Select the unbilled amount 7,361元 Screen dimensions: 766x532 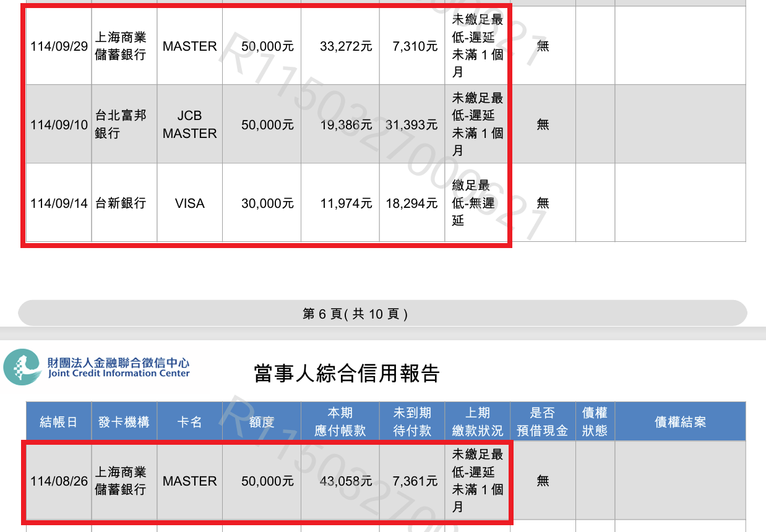click(415, 481)
